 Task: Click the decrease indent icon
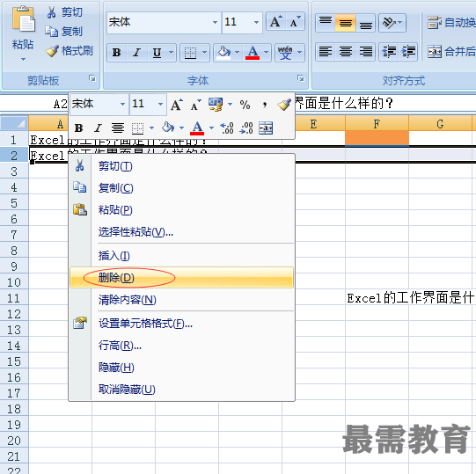pos(389,52)
